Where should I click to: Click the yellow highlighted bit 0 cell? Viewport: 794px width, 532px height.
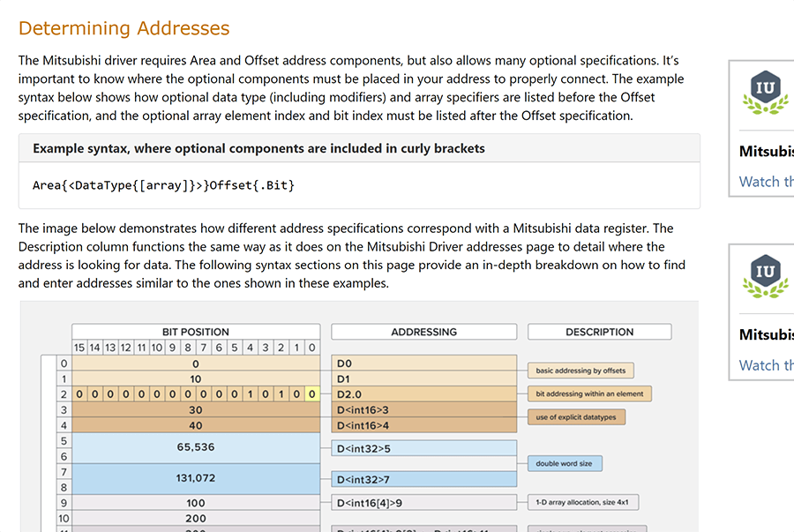point(312,393)
